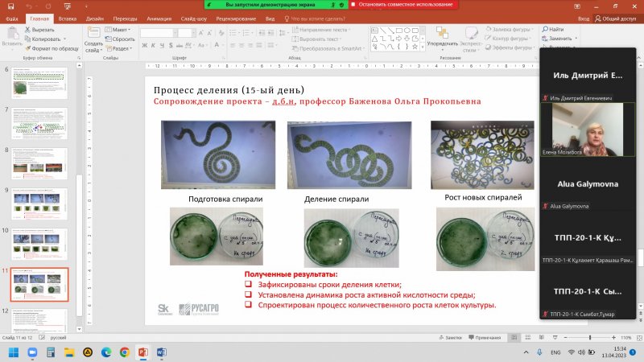644x362 pixels.
Task: Undo the last action in the title bar
Action: [29, 6]
